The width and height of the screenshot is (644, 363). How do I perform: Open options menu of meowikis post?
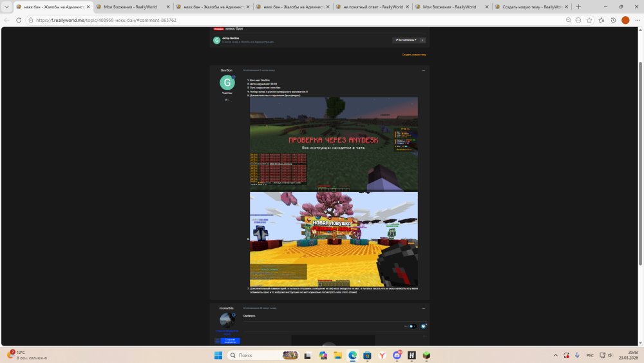(x=424, y=308)
